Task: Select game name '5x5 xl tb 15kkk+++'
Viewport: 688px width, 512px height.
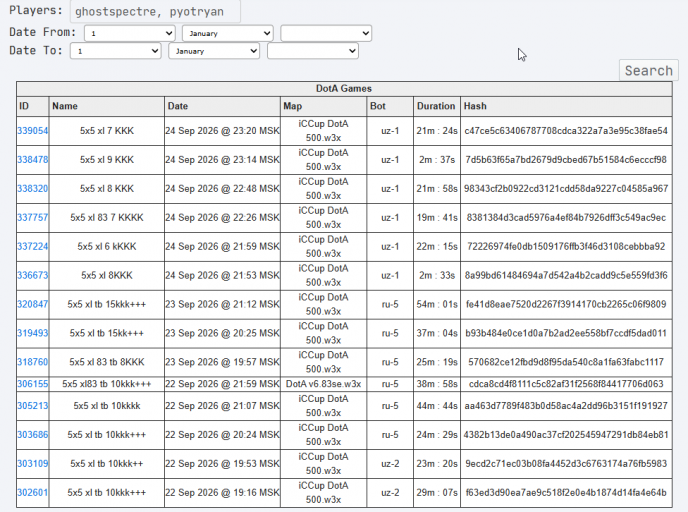Action: pos(107,304)
